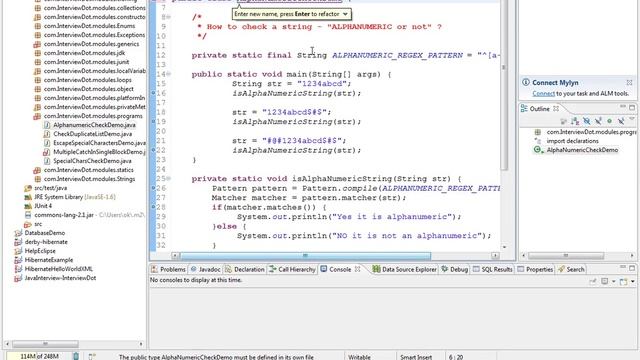
Task: Open the SQL Results tab
Action: coord(493,269)
